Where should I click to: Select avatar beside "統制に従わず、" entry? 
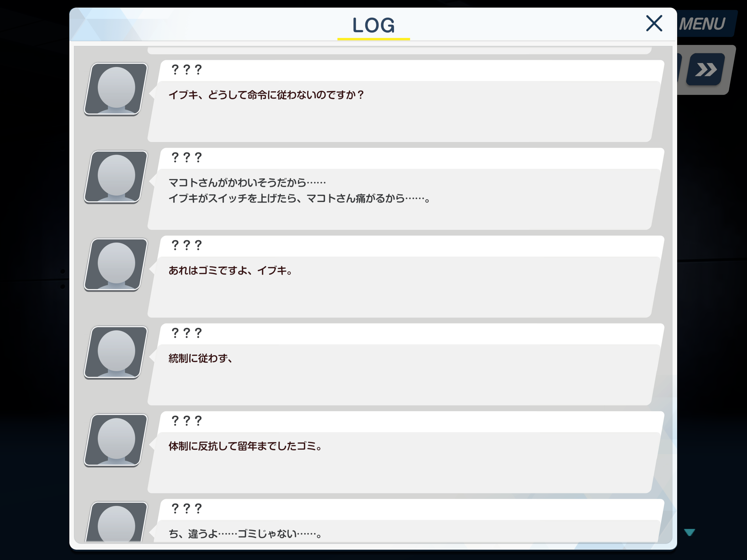click(x=116, y=353)
